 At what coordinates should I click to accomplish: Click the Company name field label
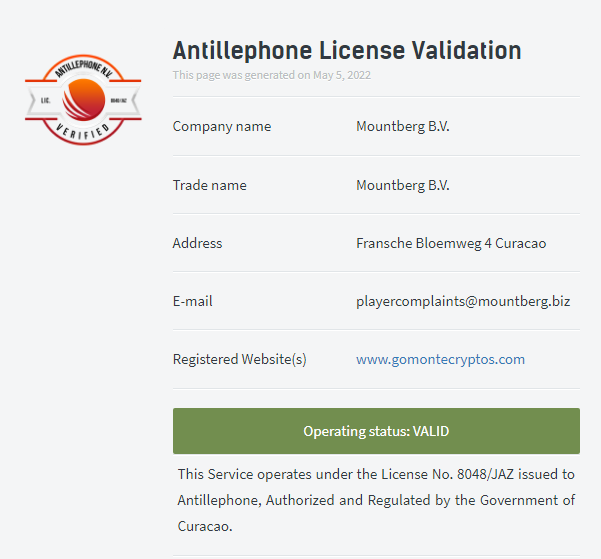click(x=222, y=126)
